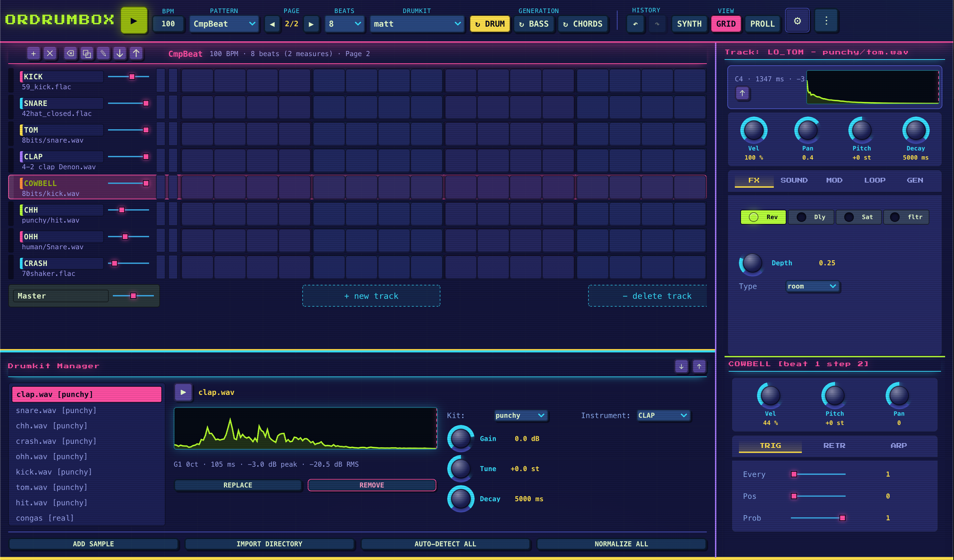Click the duplicate icon in pattern toolbar
The image size is (954, 560).
tap(87, 53)
